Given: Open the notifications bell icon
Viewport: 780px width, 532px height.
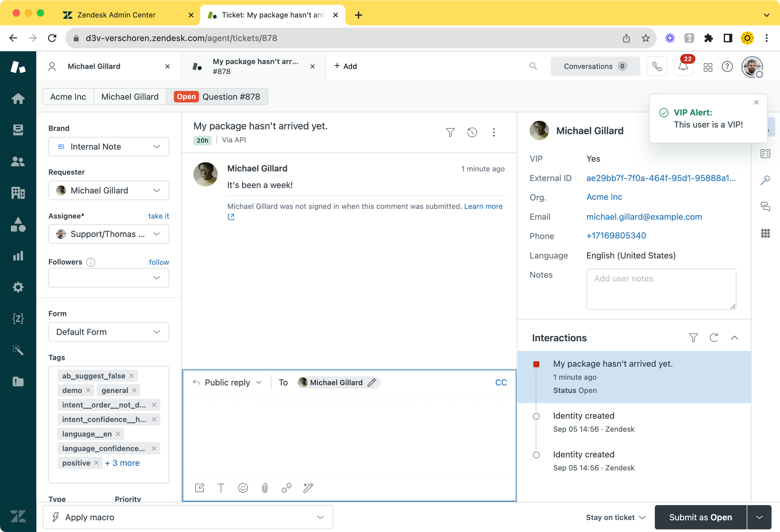Looking at the screenshot, I should tap(683, 66).
